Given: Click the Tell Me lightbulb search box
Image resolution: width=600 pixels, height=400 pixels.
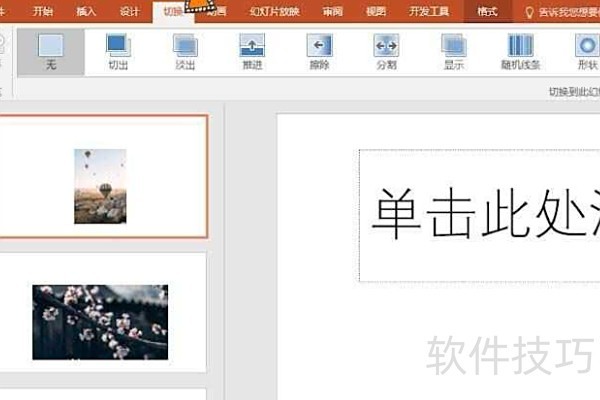Looking at the screenshot, I should point(564,12).
